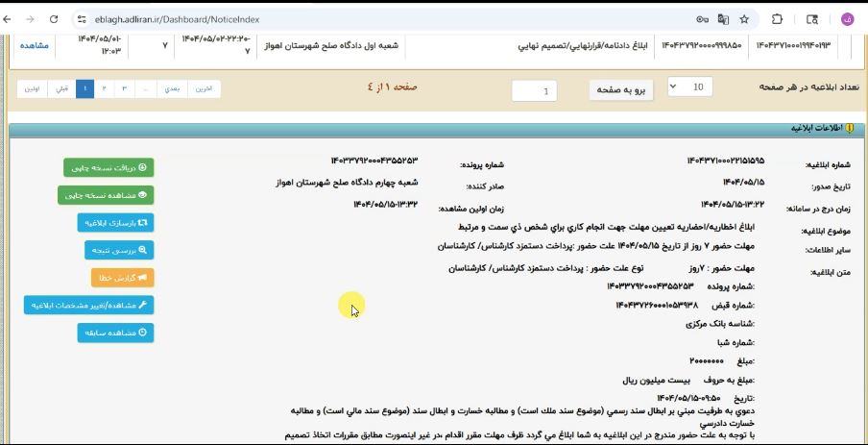Reload the page with browser refresh icon
Image resolution: width=868 pixels, height=445 pixels.
click(53, 19)
